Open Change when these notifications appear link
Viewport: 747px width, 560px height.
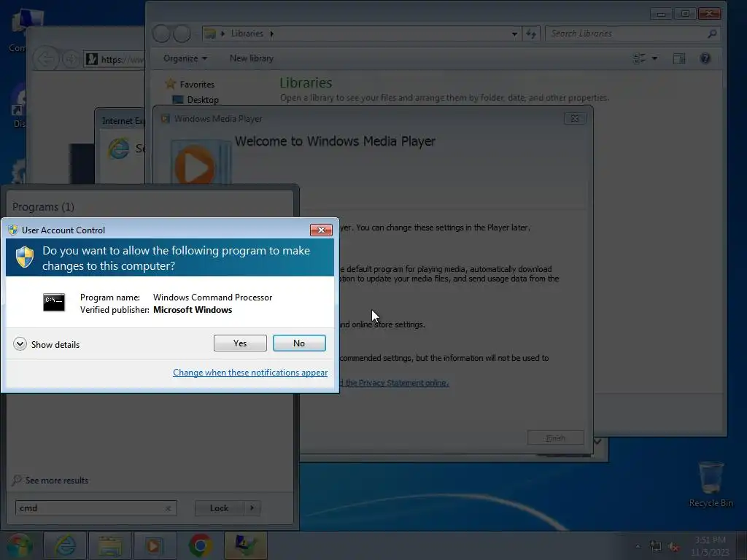click(250, 373)
